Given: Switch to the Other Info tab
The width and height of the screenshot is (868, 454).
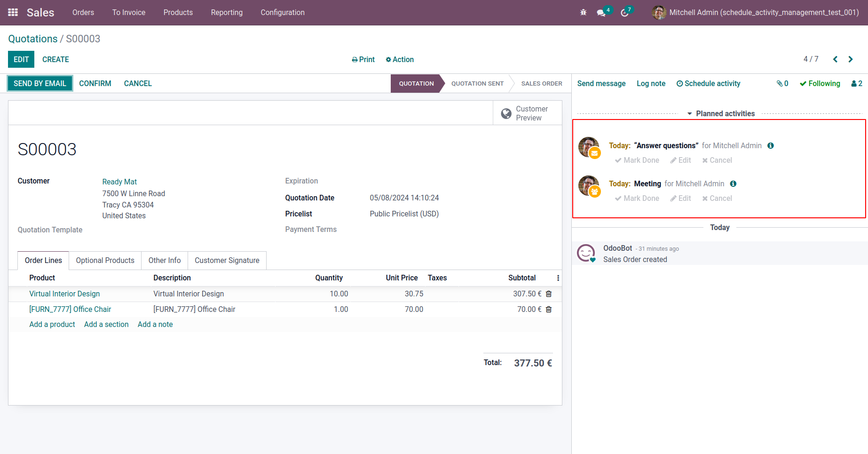Looking at the screenshot, I should (165, 260).
